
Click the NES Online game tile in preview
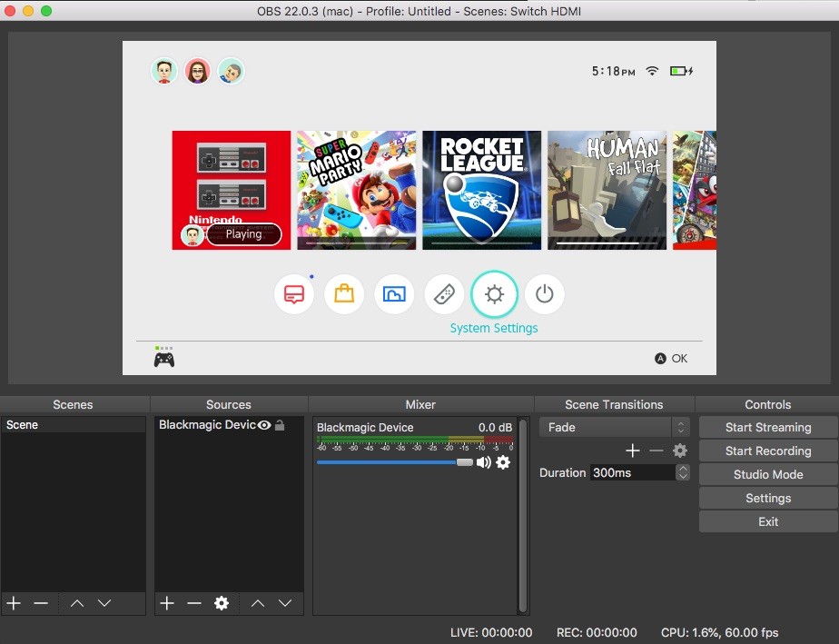point(232,190)
